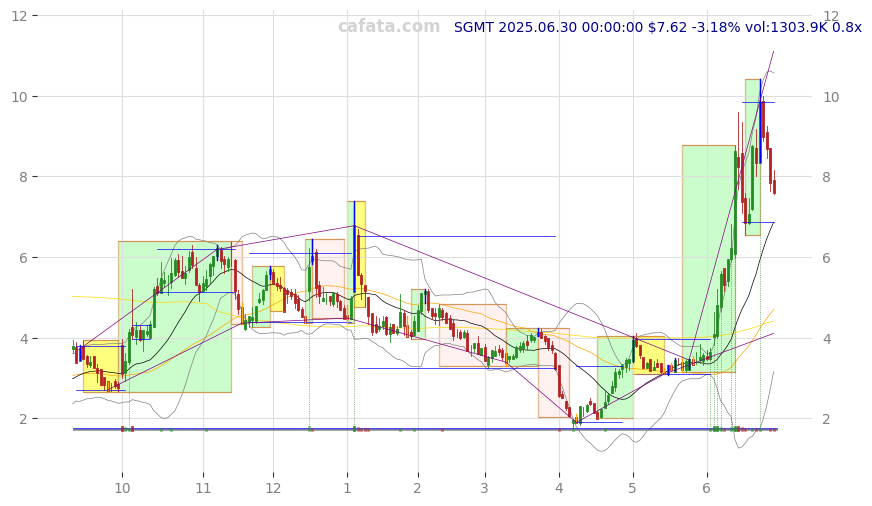This screenshot has height=506, width=872.
Task: Click right y-axis label 2
Action: (x=827, y=419)
